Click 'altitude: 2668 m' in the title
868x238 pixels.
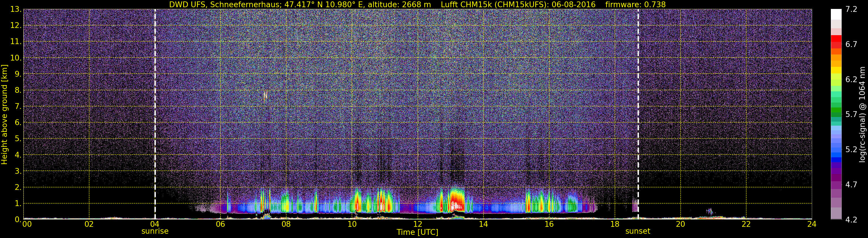(399, 4)
